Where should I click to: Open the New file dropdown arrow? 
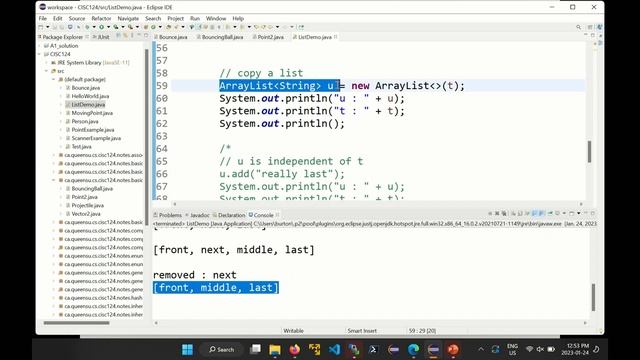[48, 27]
